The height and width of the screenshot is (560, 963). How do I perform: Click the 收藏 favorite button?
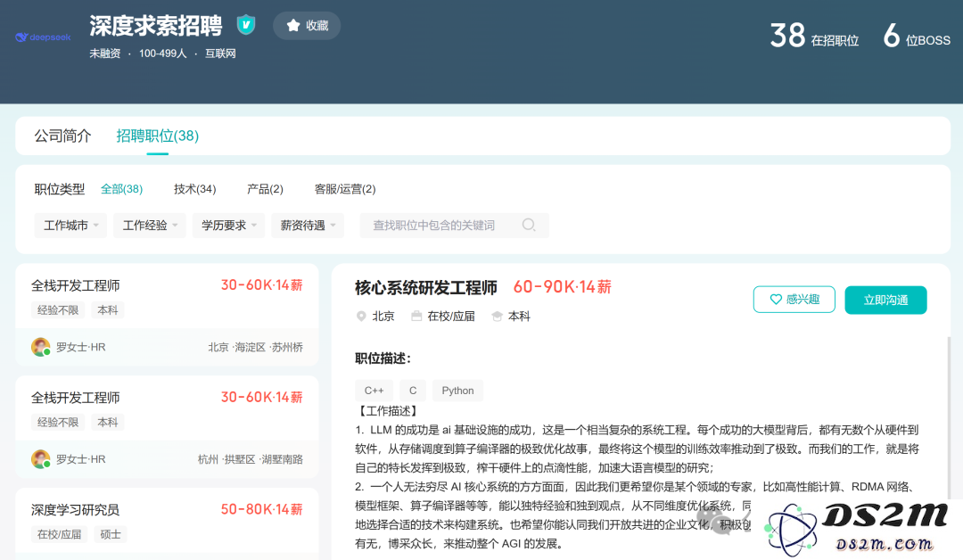pos(307,25)
